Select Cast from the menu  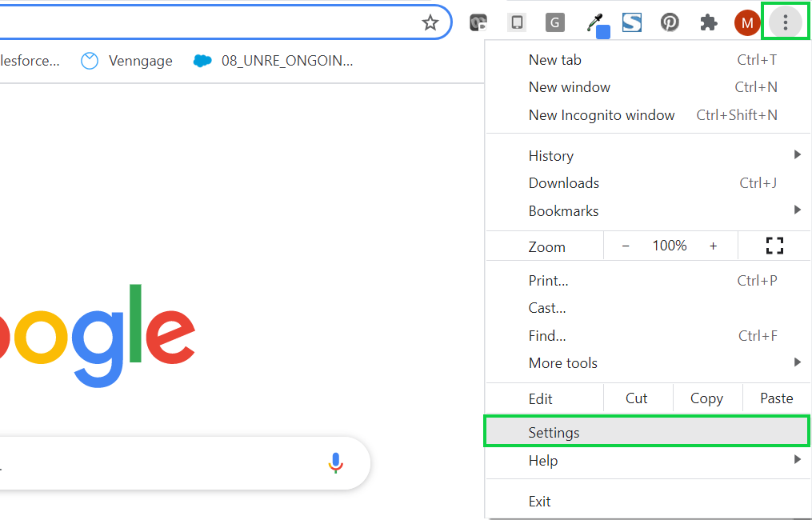[x=647, y=308]
